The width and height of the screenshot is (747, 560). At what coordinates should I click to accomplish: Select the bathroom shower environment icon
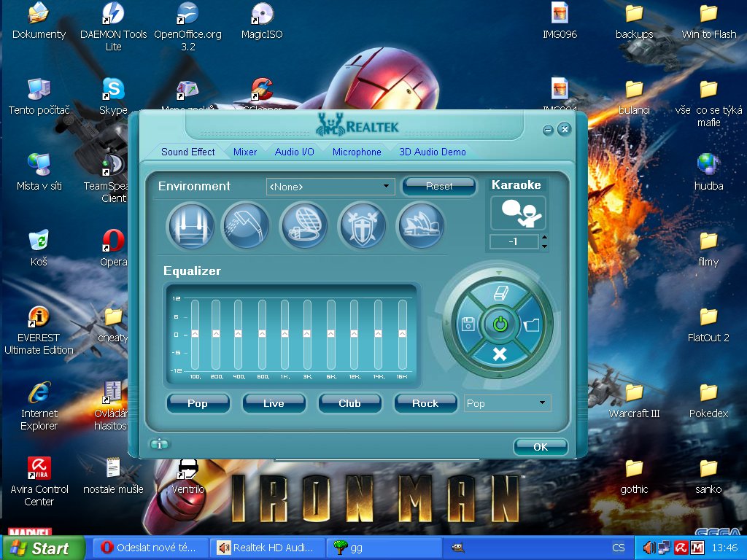(246, 226)
